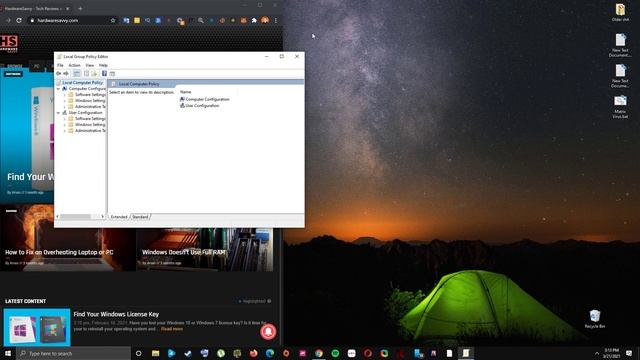Viewport: 640px width, 360px height.
Task: Toggle Show/Hide Console Tree toolbar icon
Action: (76, 73)
